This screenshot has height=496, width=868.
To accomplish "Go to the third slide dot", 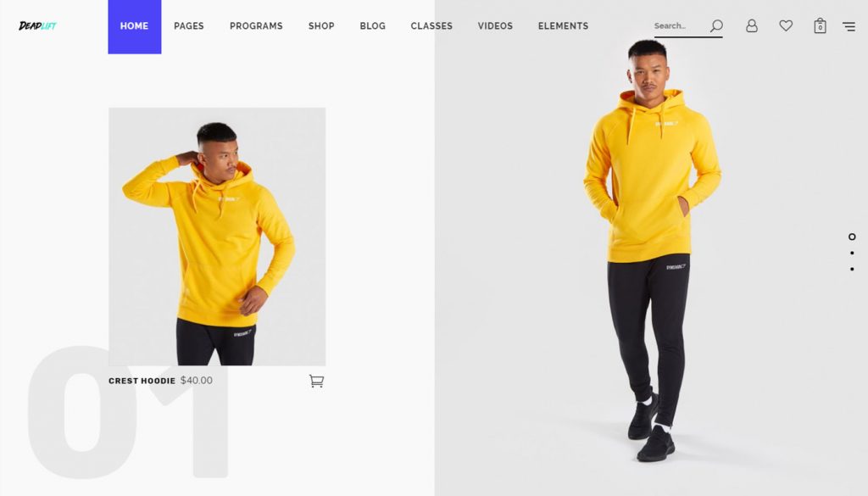I will click(x=852, y=269).
